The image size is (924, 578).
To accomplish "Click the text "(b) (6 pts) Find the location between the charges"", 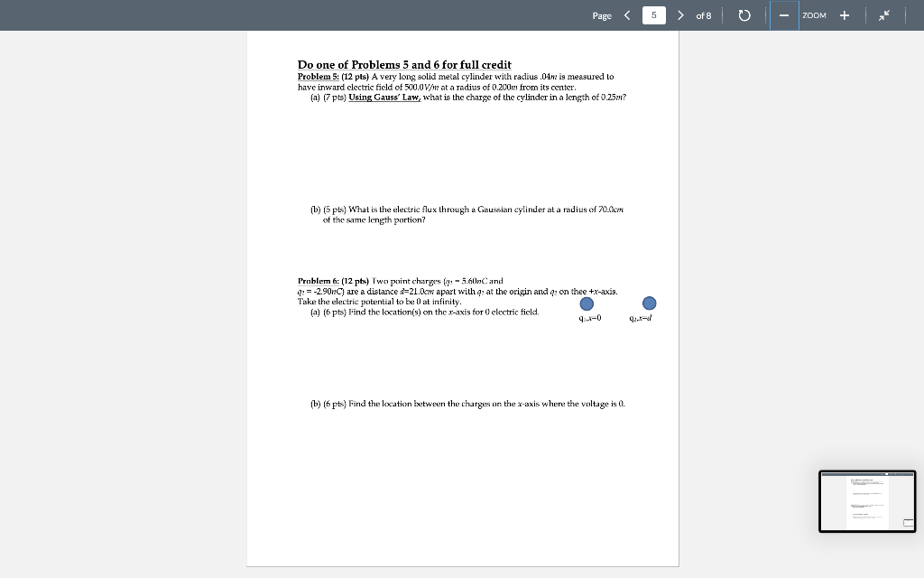I will [404, 404].
